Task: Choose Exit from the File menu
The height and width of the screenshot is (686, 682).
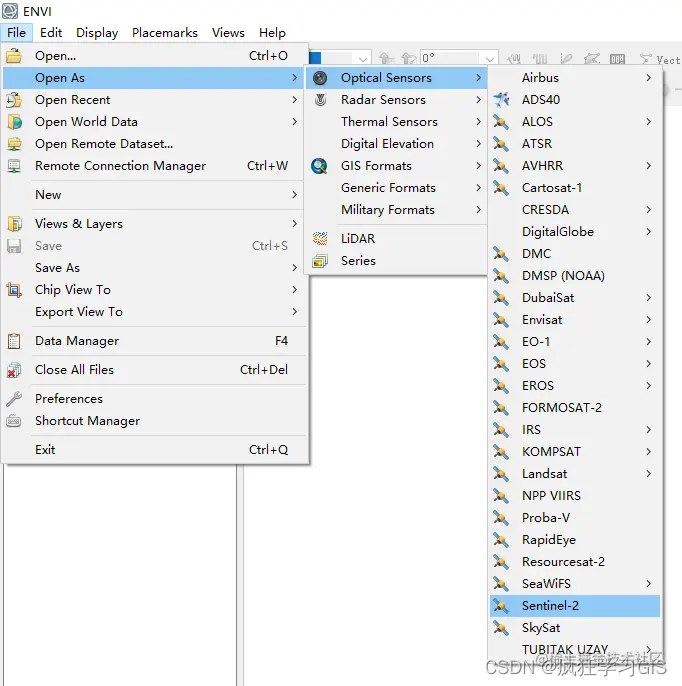Action: tap(153, 450)
